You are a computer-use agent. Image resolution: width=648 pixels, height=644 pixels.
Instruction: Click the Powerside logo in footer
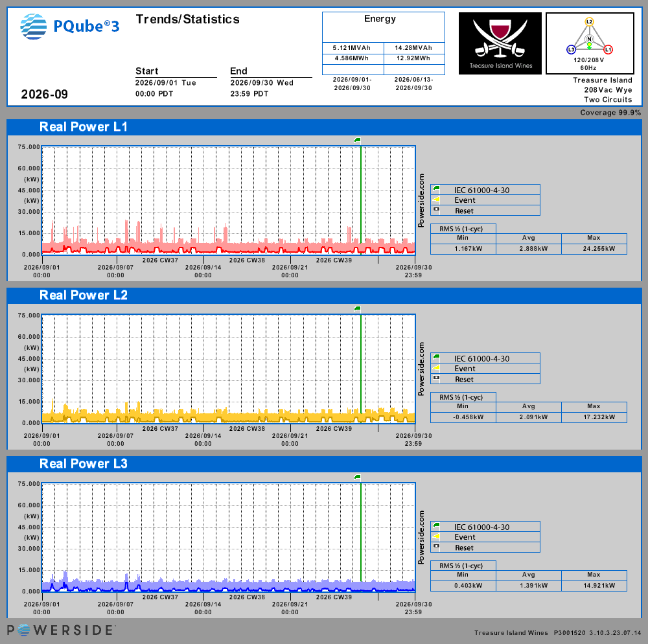click(60, 630)
